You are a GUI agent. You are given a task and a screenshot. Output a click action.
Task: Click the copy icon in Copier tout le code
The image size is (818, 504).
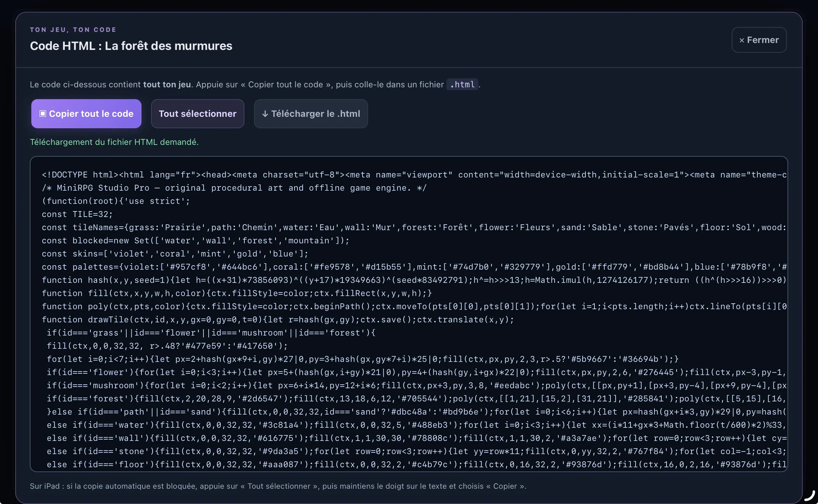(x=43, y=114)
